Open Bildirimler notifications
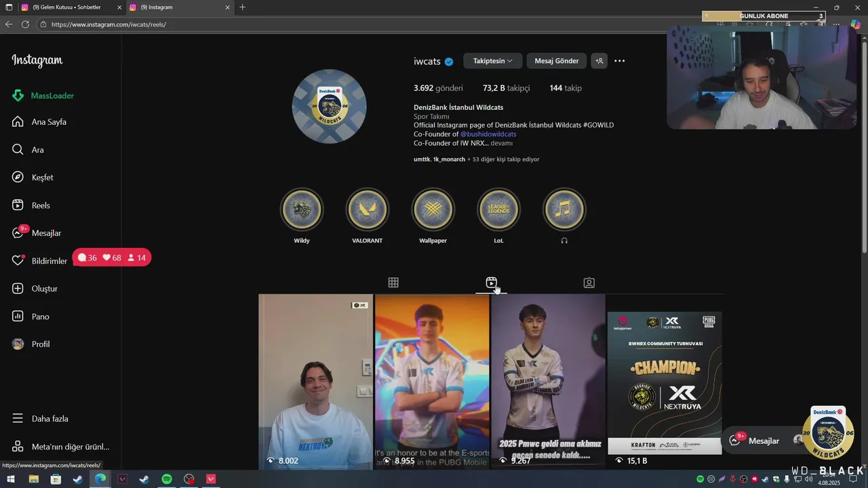Screen dimensions: 868x488 click(40, 261)
